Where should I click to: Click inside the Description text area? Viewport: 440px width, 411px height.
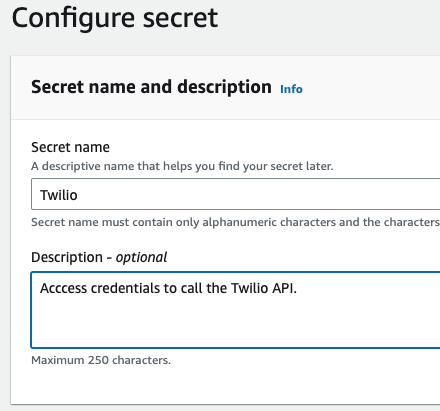(x=236, y=310)
